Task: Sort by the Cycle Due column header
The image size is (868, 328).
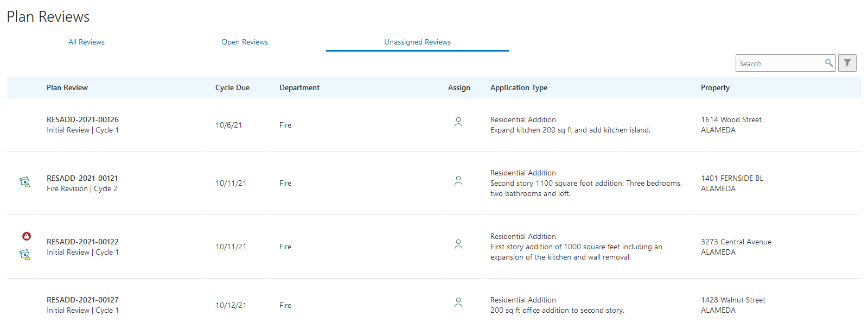Action: point(232,87)
